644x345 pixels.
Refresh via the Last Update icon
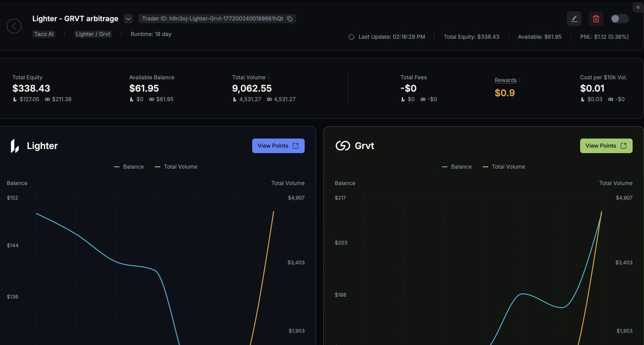coord(351,37)
